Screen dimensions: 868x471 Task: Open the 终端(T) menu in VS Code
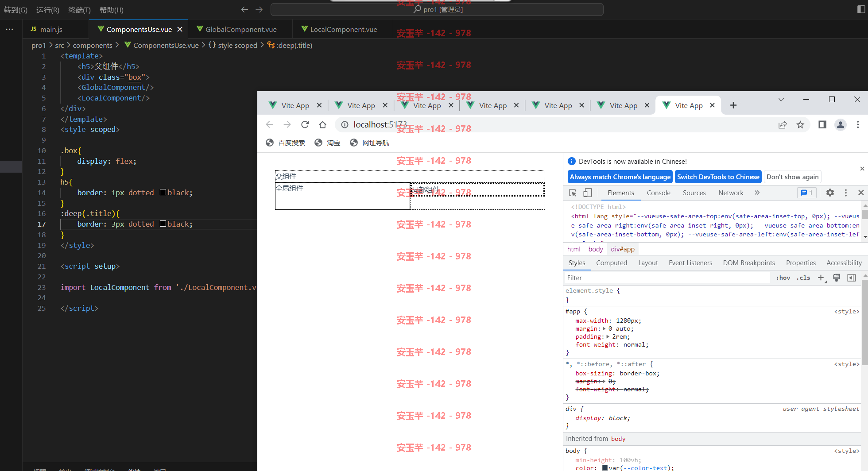[x=79, y=10]
